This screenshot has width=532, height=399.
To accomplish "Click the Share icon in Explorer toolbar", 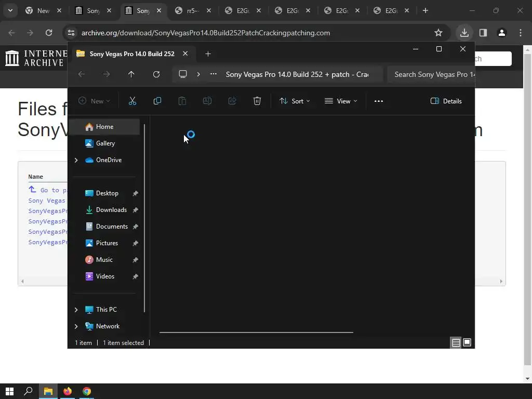I will coord(232,101).
